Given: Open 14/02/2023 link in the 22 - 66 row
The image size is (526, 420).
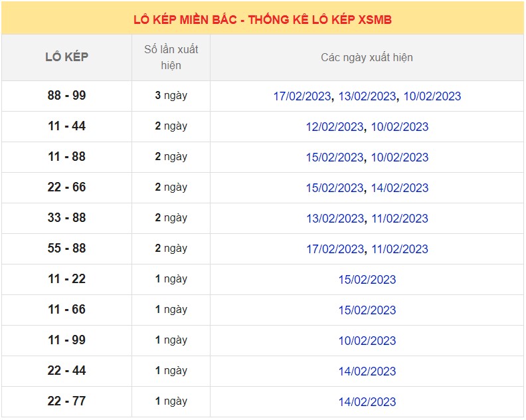Looking at the screenshot, I should tap(399, 188).
